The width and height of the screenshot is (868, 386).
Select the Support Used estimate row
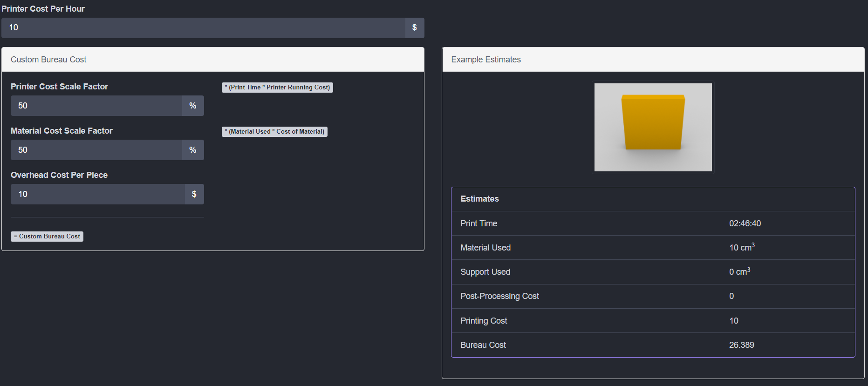click(653, 272)
